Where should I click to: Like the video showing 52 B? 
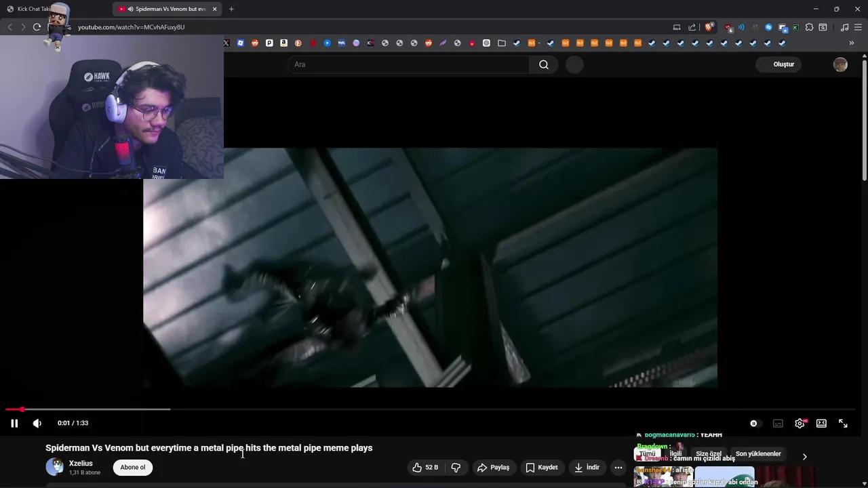coord(425,467)
